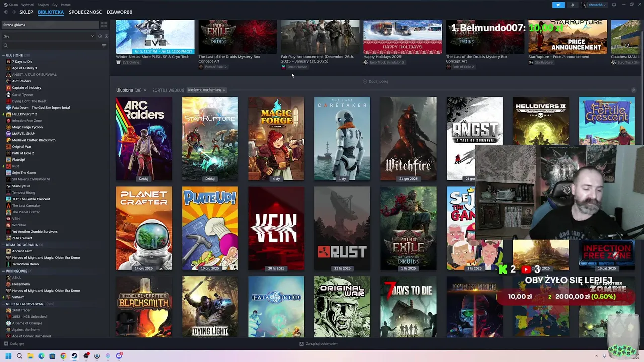The width and height of the screenshot is (644, 362).
Task: Click the forward navigation arrow
Action: click(13, 12)
